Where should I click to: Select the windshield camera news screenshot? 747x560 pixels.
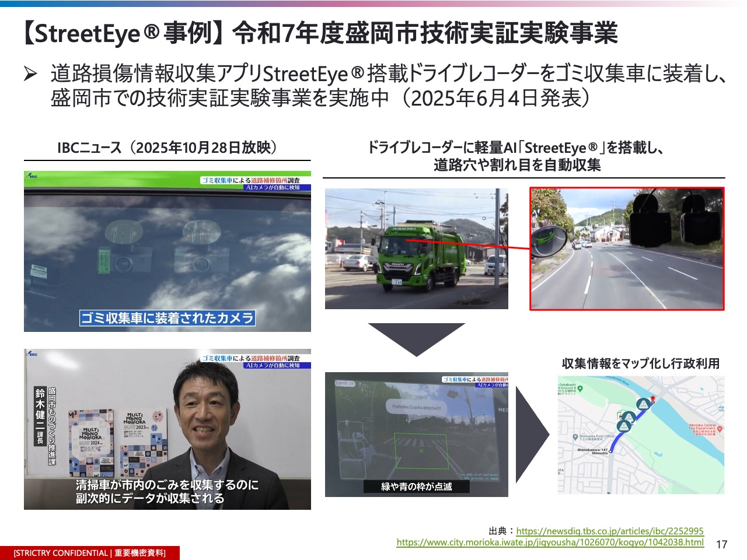point(167,251)
